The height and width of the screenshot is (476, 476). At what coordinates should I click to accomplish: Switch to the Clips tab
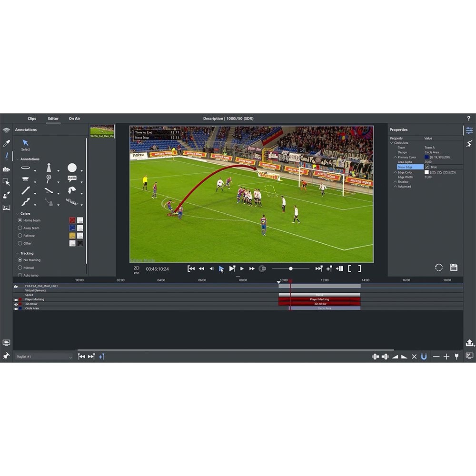point(32,119)
